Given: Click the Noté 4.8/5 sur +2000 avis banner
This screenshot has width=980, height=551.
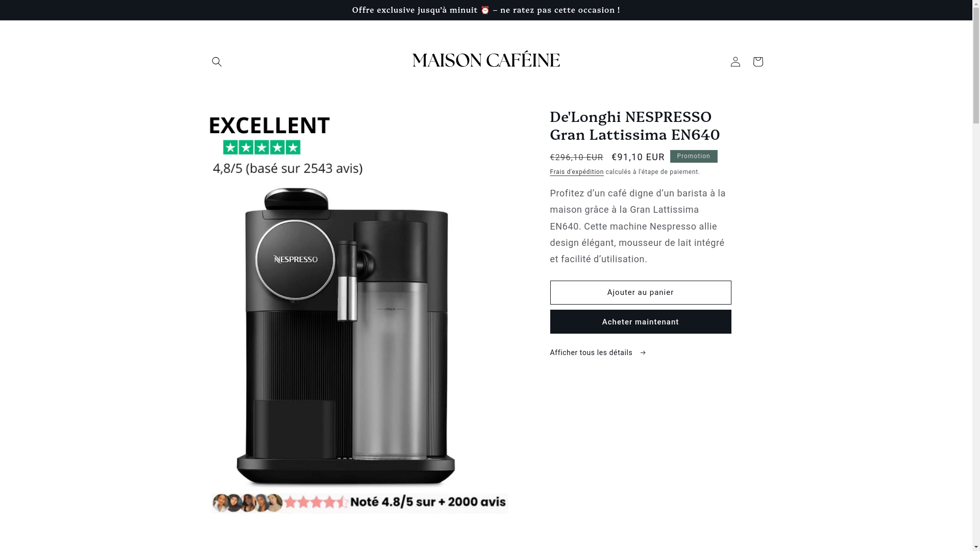Looking at the screenshot, I should coord(359,503).
